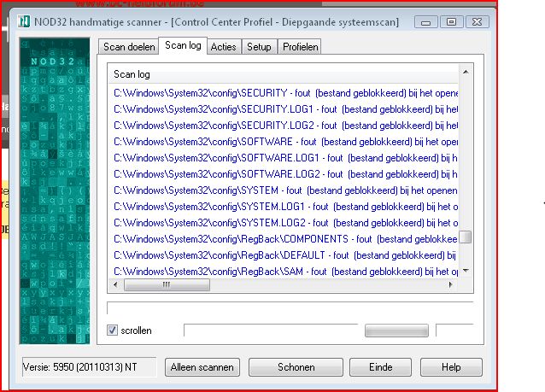Image resolution: width=545 pixels, height=392 pixels.
Task: Maximize the NOD32 scanner window
Action: 451,22
